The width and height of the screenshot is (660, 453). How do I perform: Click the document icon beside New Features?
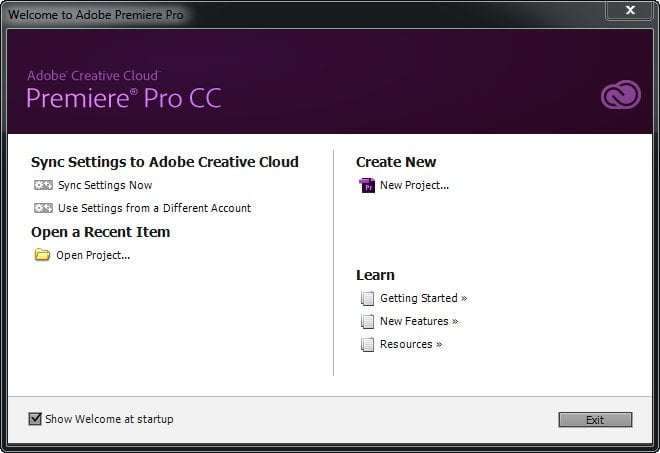point(367,321)
